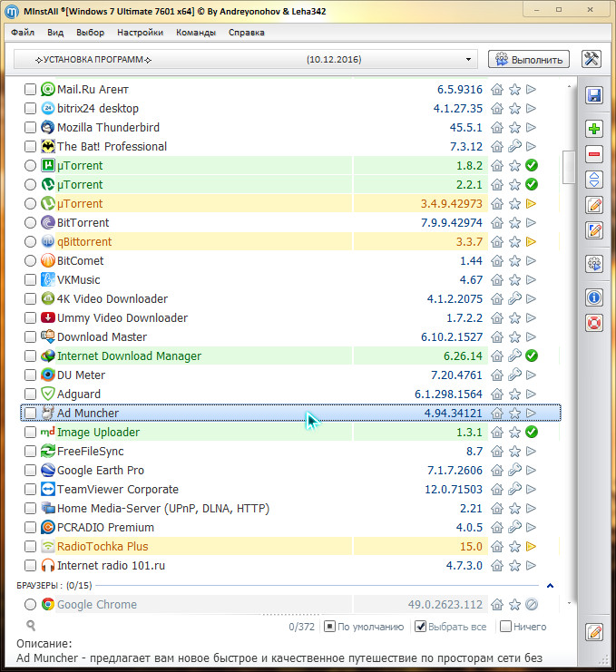Click the red minus remove icon

point(594,154)
